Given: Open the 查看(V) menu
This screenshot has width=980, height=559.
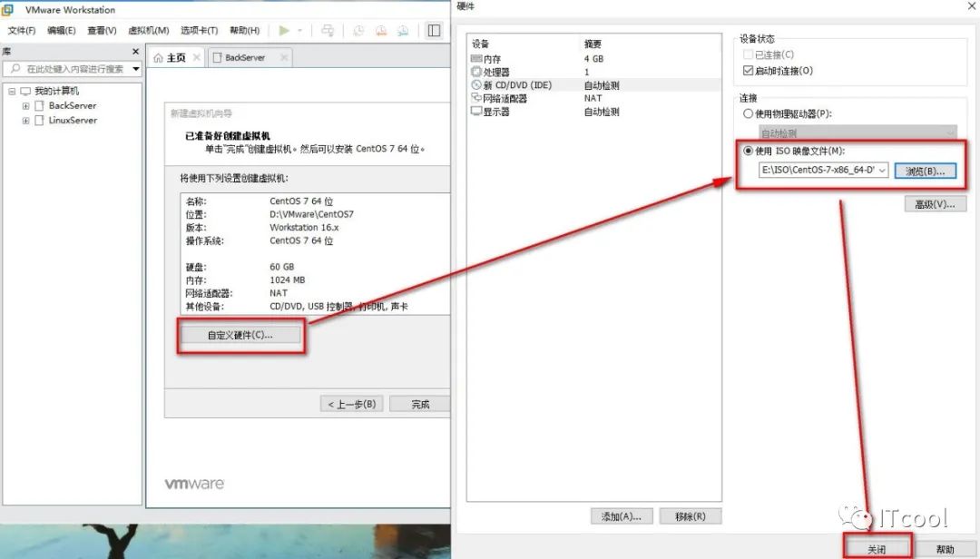Looking at the screenshot, I should coord(102,30).
